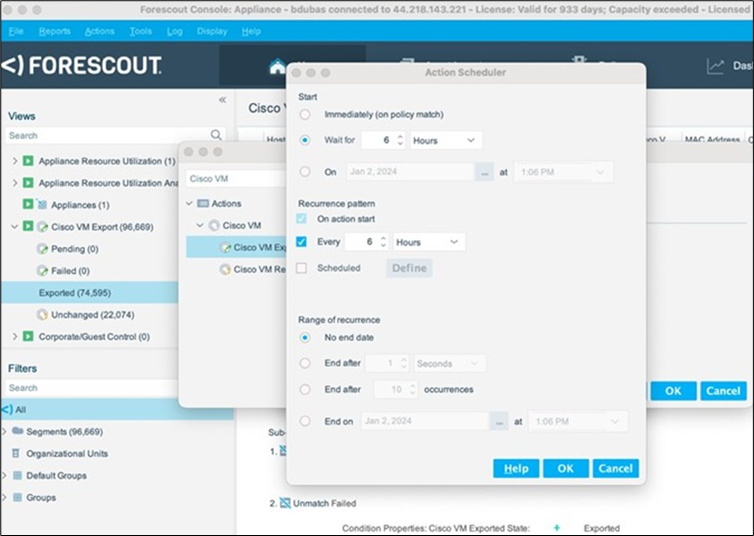Click the Pending (0) sub-rule icon
The width and height of the screenshot is (754, 536).
coord(42,249)
